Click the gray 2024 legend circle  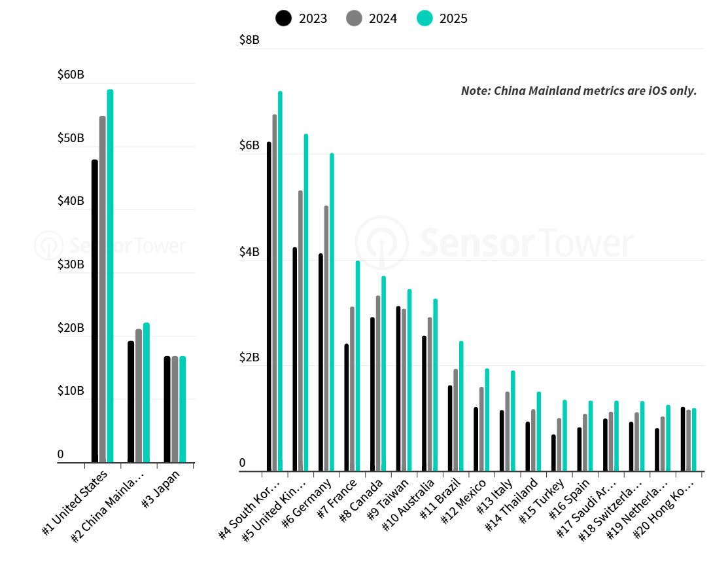tap(355, 18)
